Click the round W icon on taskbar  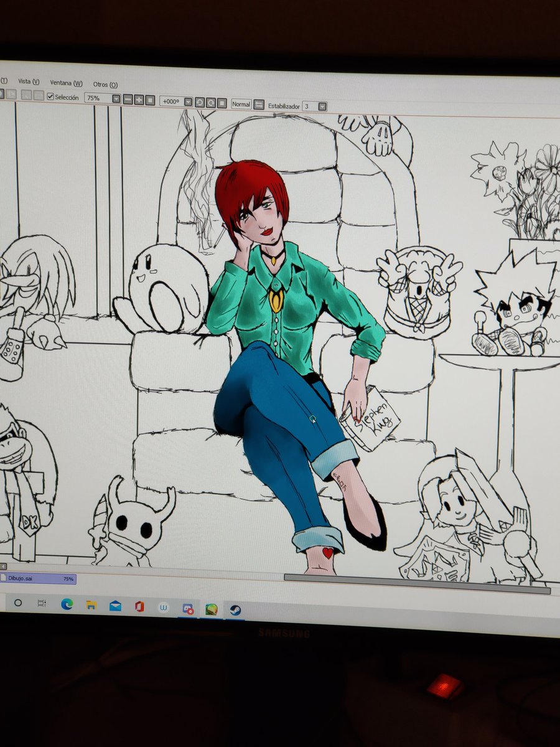point(163,608)
